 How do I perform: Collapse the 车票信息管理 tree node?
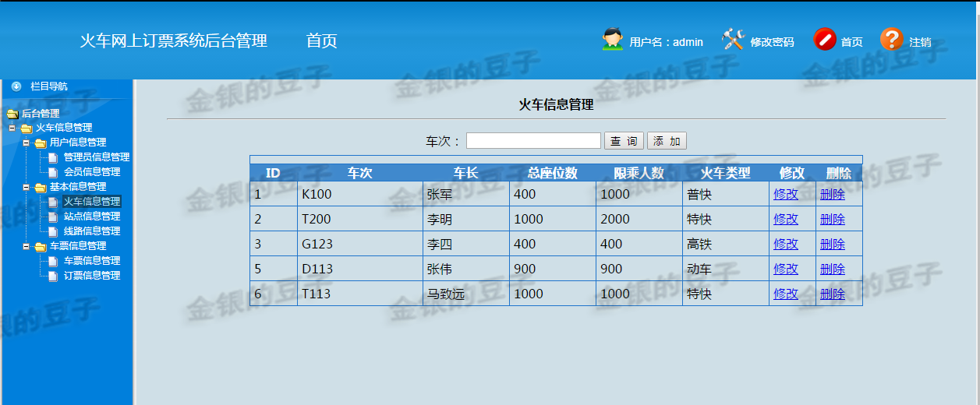pos(27,246)
